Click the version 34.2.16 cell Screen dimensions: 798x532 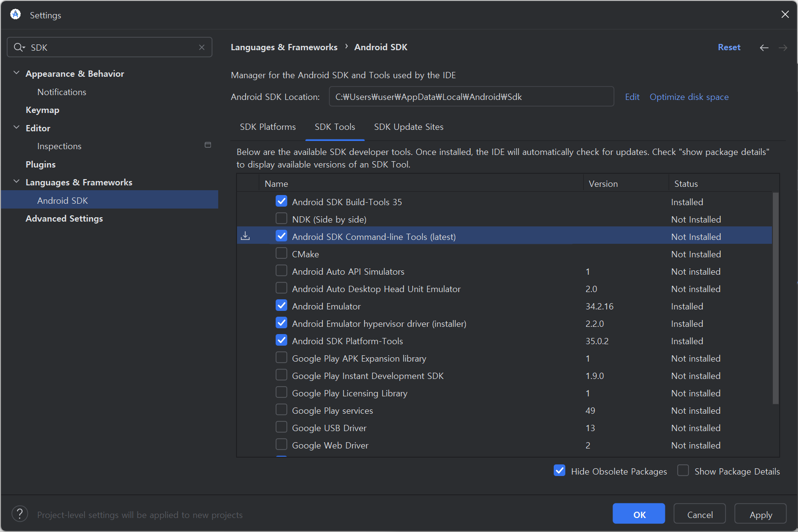coord(599,307)
